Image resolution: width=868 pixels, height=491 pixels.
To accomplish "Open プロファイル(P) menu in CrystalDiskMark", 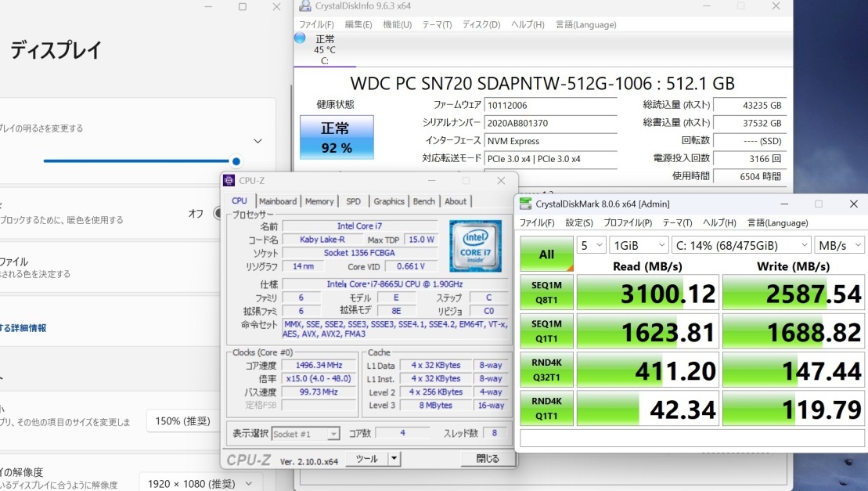I will [x=628, y=222].
